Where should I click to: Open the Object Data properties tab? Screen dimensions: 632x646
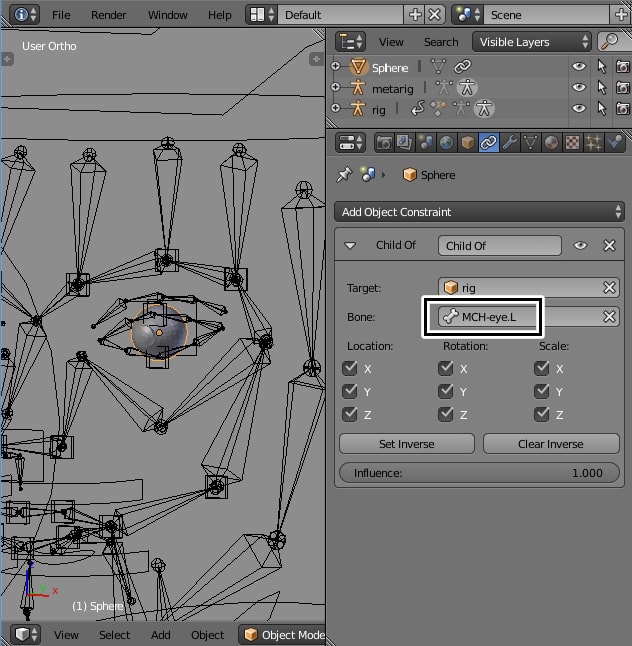(x=531, y=143)
